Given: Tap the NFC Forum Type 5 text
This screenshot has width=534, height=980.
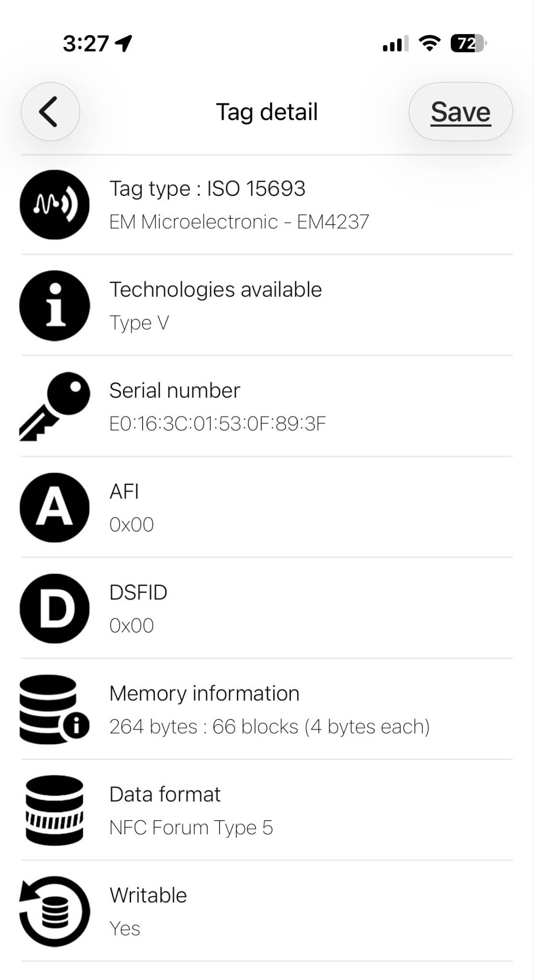Looking at the screenshot, I should (191, 828).
